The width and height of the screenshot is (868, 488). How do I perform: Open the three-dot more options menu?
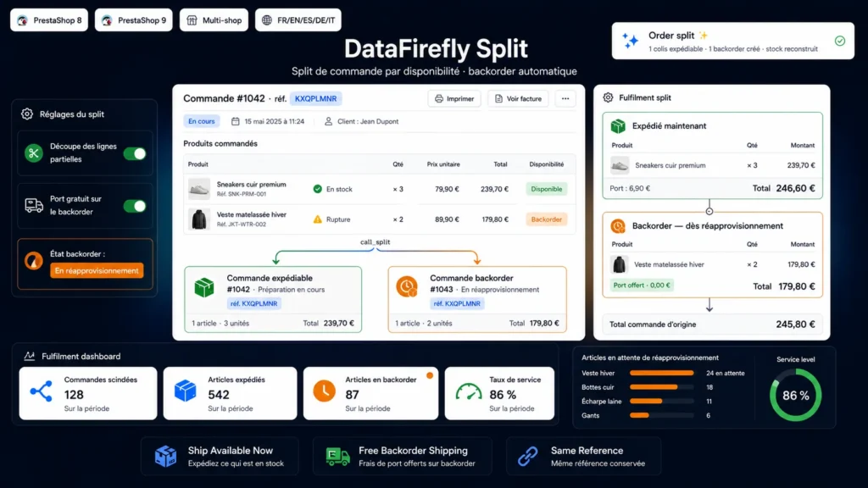tap(565, 98)
